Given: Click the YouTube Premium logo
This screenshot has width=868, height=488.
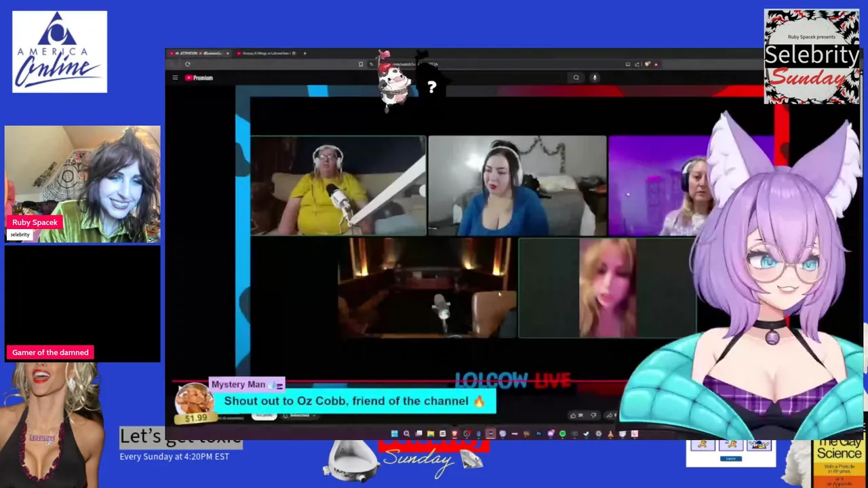Looking at the screenshot, I should tap(199, 77).
